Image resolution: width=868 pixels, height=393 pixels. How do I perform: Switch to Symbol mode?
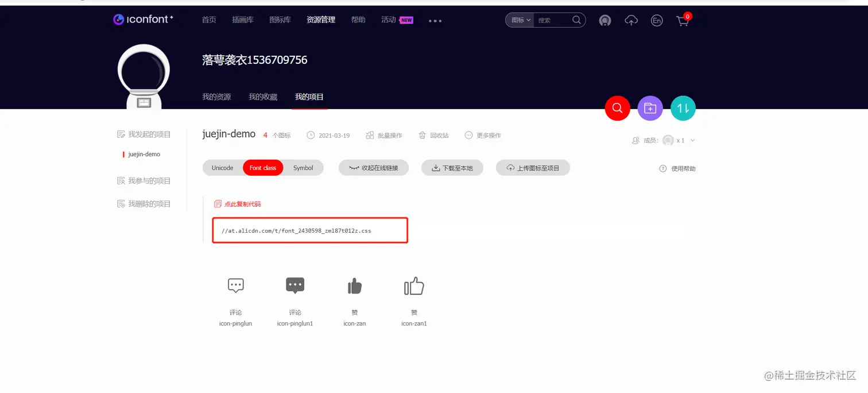(x=303, y=168)
